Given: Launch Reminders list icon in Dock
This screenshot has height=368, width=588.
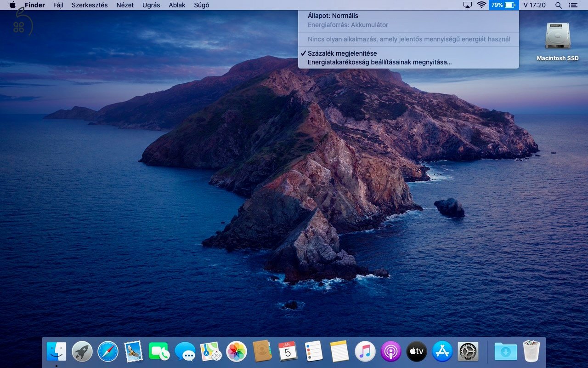Looking at the screenshot, I should point(314,351).
